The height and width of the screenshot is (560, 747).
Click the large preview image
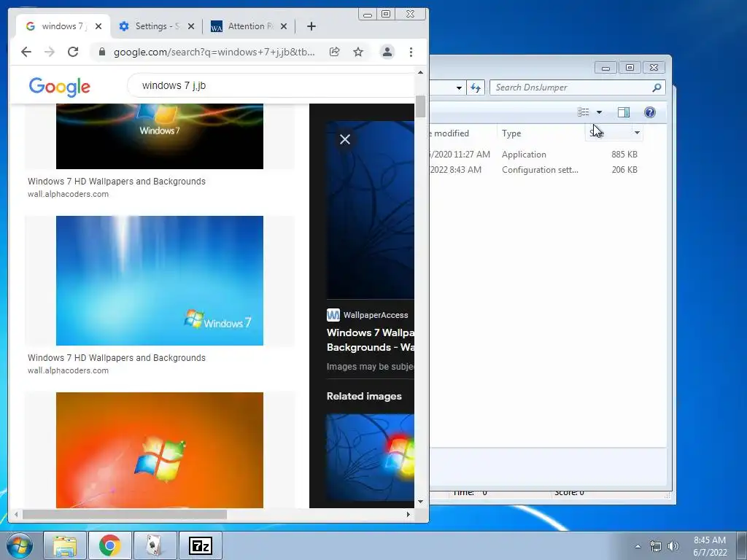[x=370, y=209]
